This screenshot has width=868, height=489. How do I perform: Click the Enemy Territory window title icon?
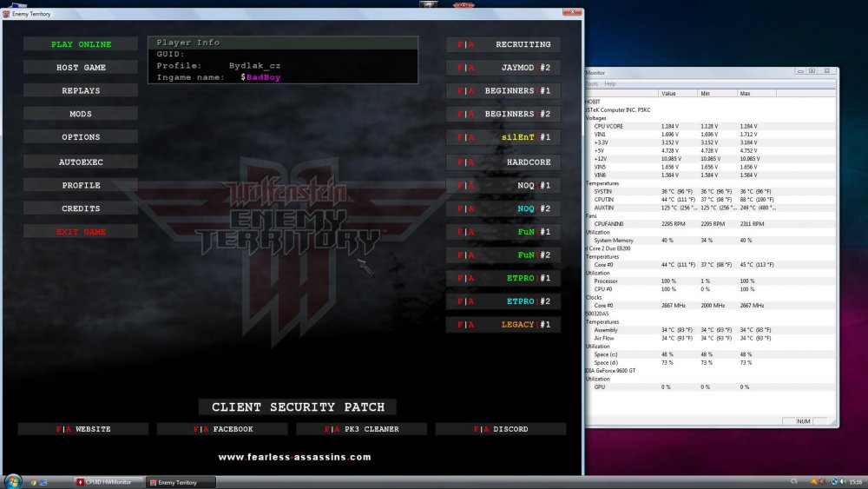[x=7, y=14]
